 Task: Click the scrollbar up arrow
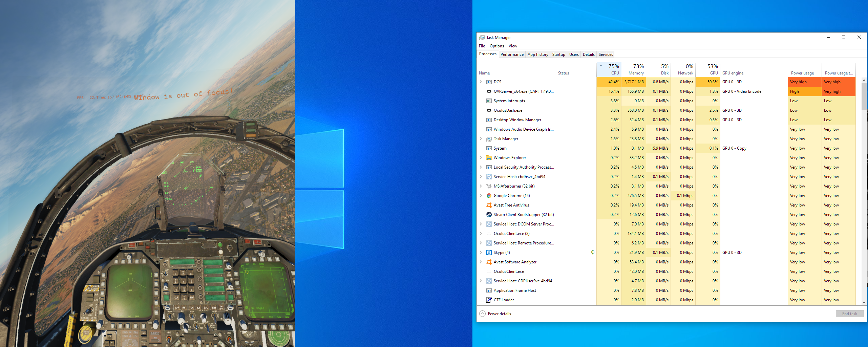click(x=864, y=80)
